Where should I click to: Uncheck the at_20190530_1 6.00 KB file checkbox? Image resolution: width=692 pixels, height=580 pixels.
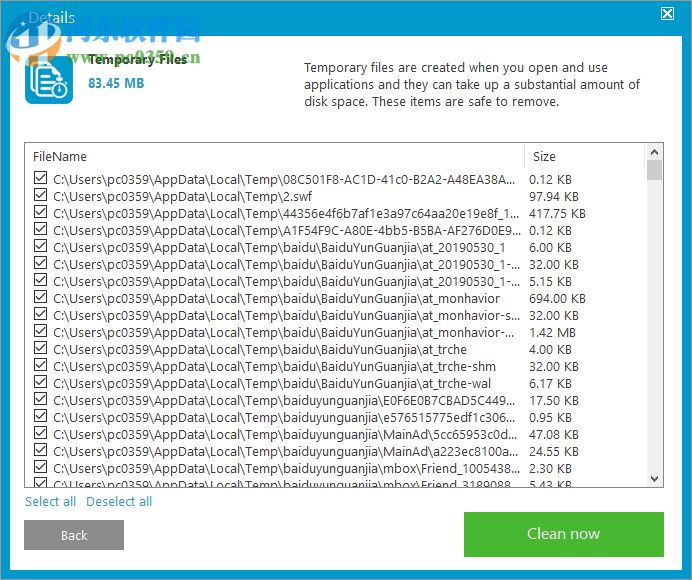coord(40,246)
